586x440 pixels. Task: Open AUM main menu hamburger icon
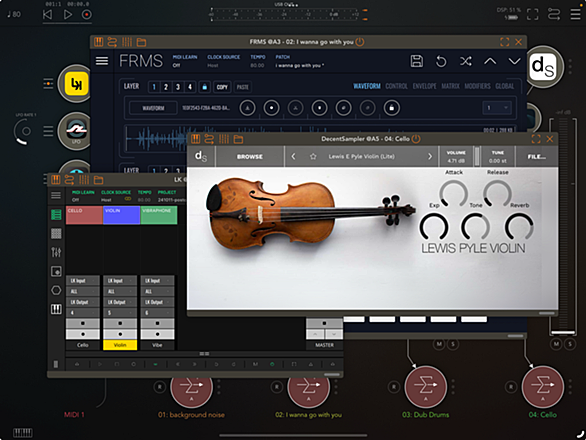pyautogui.click(x=576, y=14)
